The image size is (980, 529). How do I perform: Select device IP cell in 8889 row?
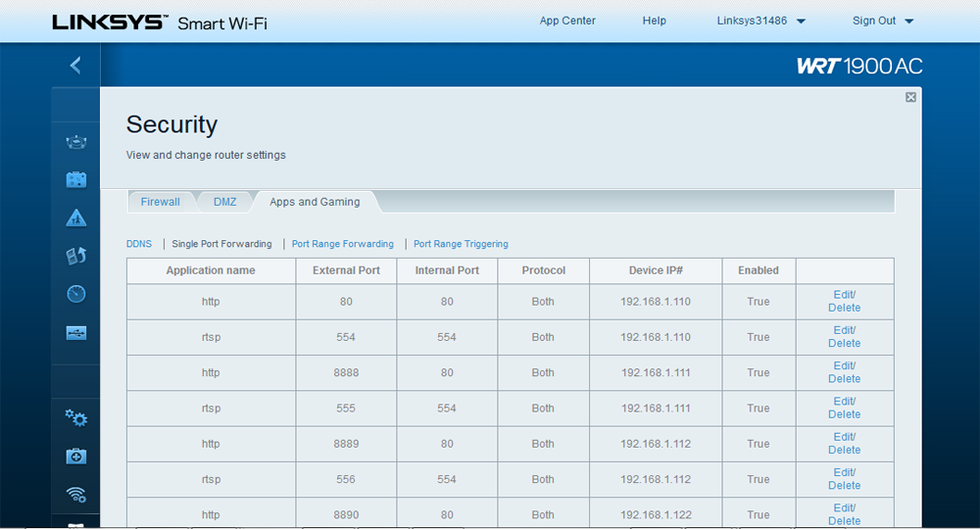(x=656, y=444)
